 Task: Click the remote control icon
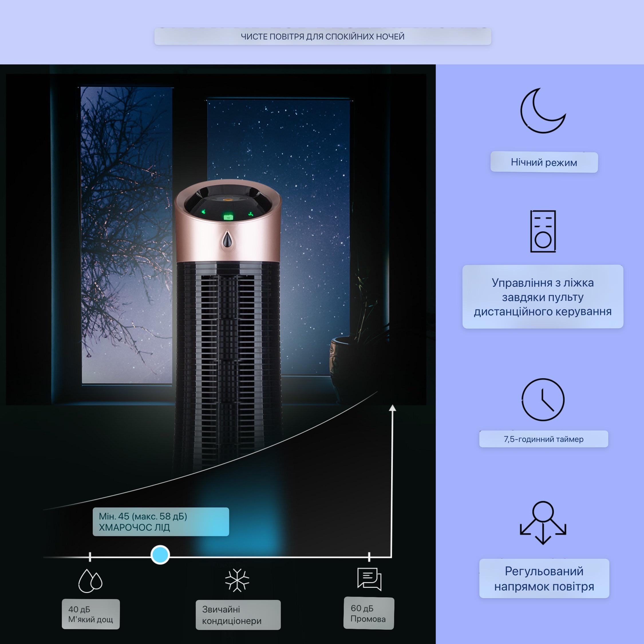click(543, 231)
